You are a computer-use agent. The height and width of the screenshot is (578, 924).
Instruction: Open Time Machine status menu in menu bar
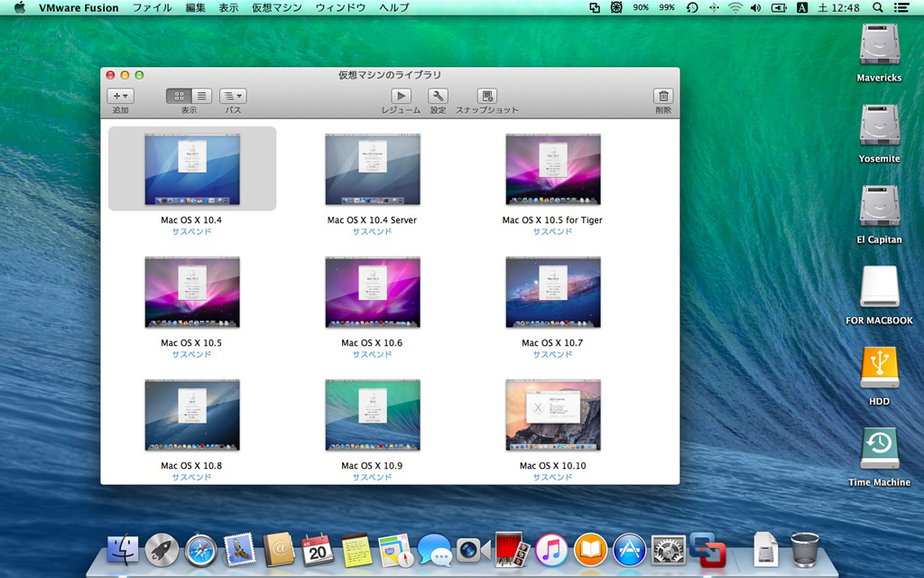pyautogui.click(x=692, y=7)
